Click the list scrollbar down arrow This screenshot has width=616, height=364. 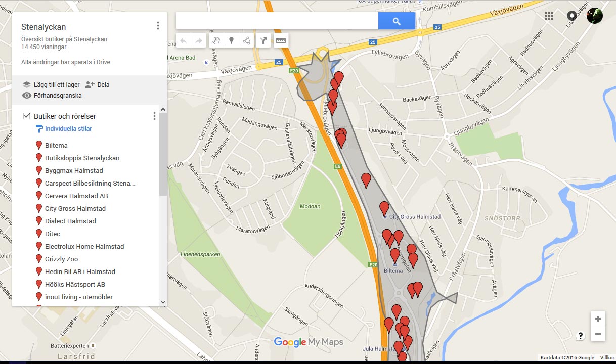coord(163,302)
